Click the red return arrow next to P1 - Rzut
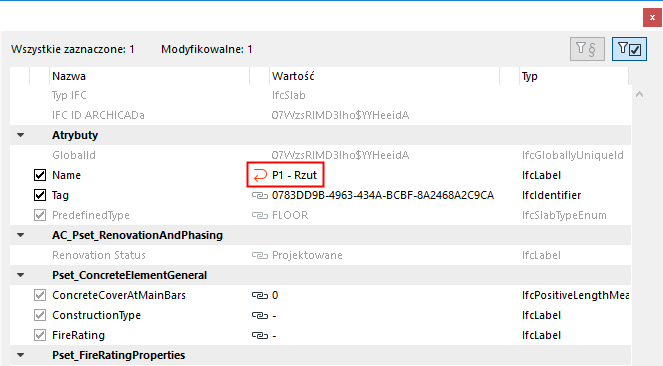 point(260,175)
